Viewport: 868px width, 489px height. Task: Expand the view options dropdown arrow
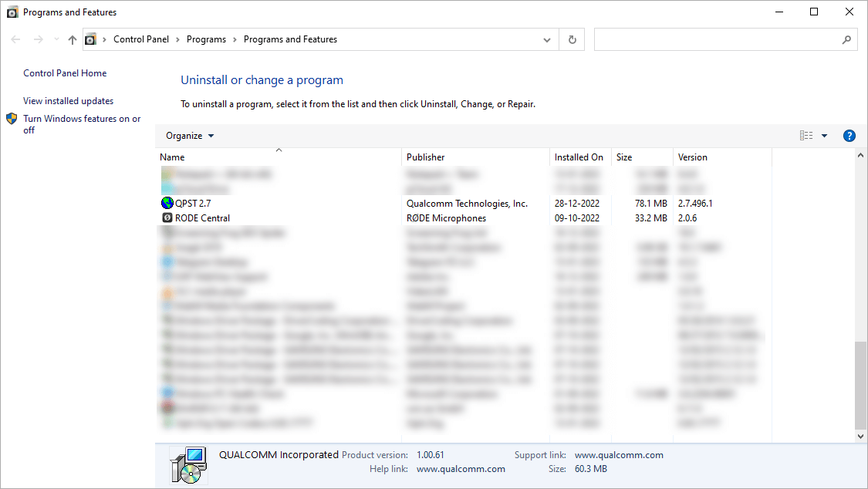[824, 135]
